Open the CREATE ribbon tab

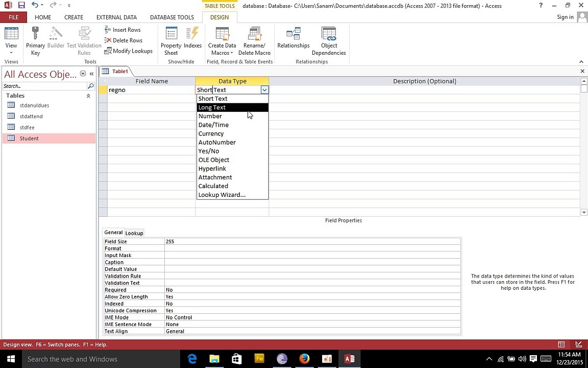(x=73, y=17)
